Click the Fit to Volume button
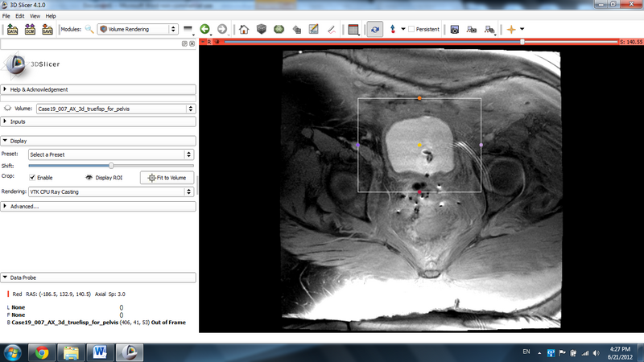This screenshot has height=362, width=644. coord(167,177)
